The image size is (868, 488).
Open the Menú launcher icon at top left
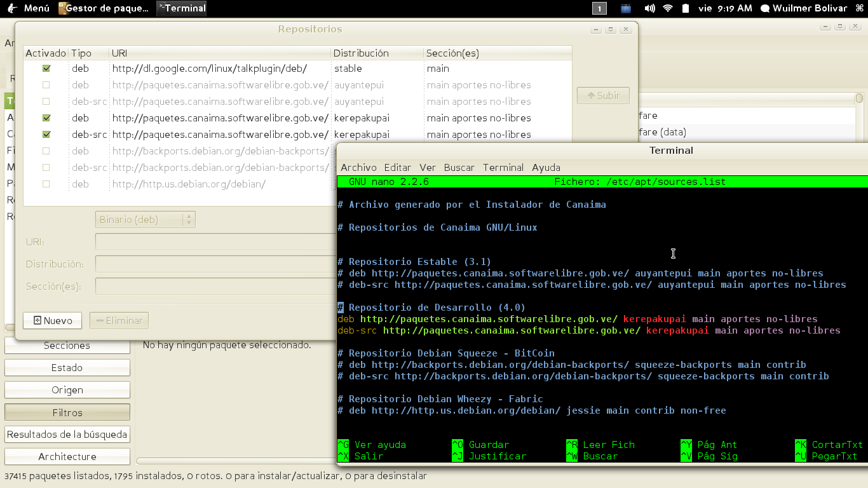tap(12, 8)
